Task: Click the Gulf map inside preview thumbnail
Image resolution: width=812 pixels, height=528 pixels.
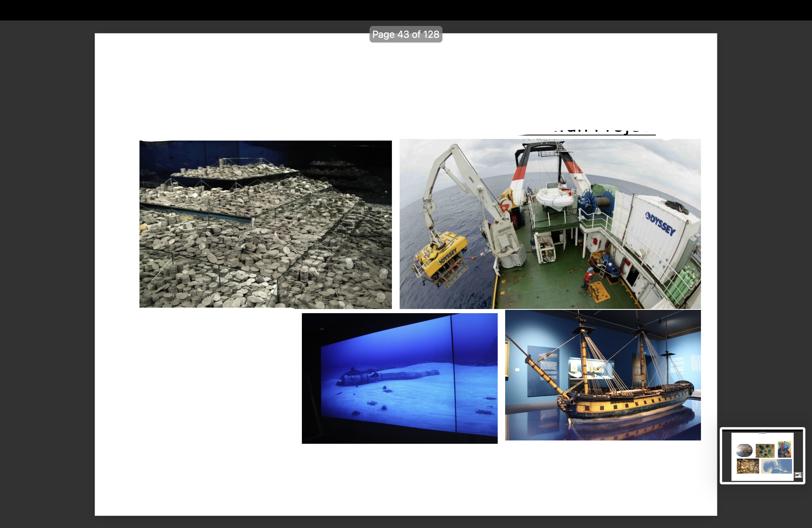Action: pyautogui.click(x=776, y=466)
